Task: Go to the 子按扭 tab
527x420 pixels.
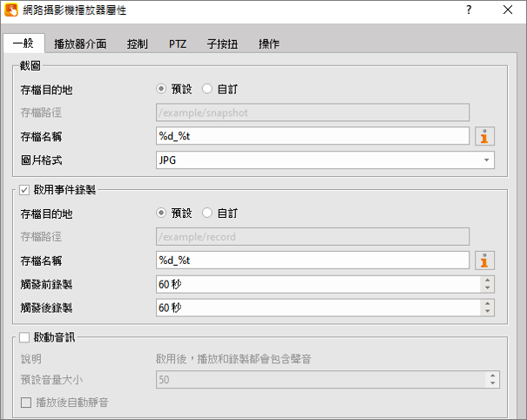Action: tap(221, 44)
